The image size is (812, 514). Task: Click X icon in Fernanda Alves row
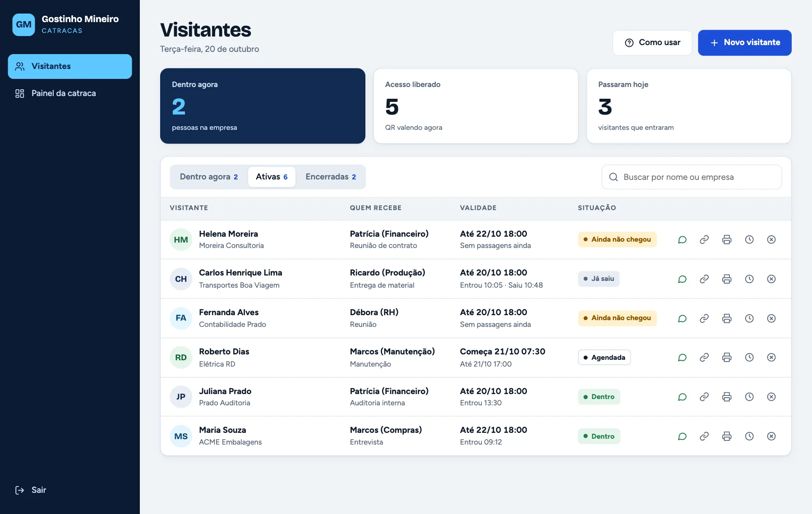(x=771, y=318)
